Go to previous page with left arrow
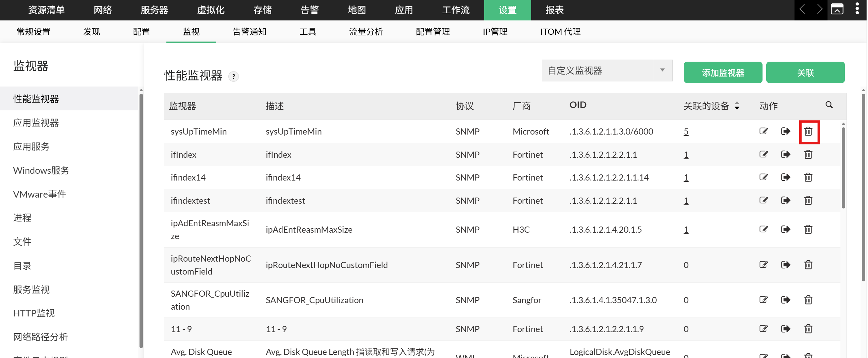868x358 pixels. coord(802,9)
